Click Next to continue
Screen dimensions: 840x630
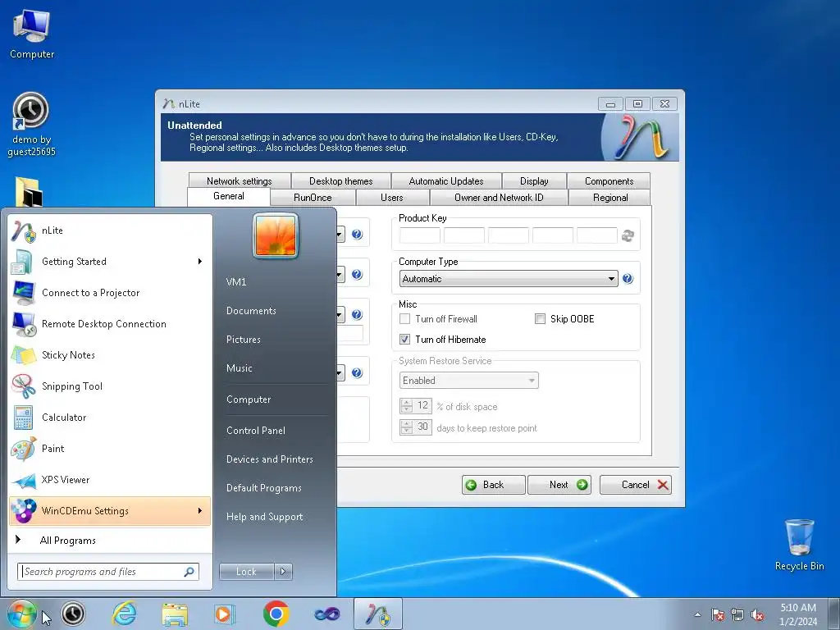559,485
